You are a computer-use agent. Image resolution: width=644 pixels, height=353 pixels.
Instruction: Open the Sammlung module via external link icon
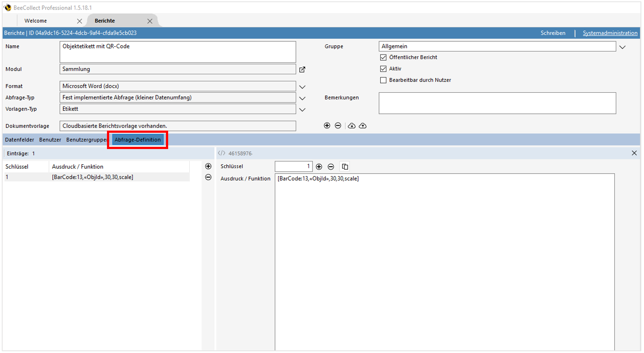coord(302,69)
